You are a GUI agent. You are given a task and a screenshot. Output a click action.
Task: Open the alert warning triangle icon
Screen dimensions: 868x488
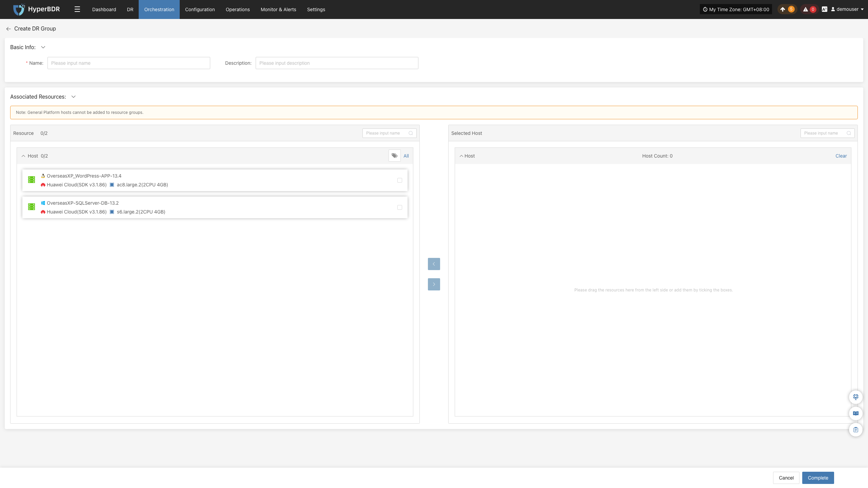[805, 9]
